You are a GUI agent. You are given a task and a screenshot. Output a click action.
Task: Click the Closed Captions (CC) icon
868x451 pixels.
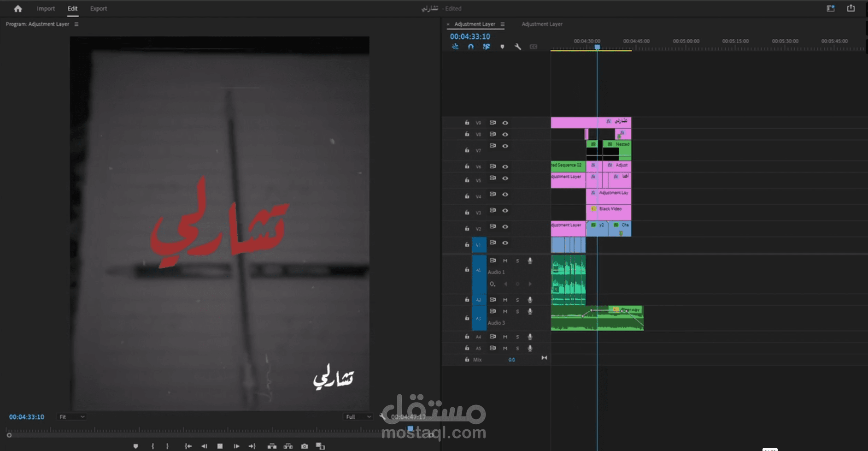533,47
